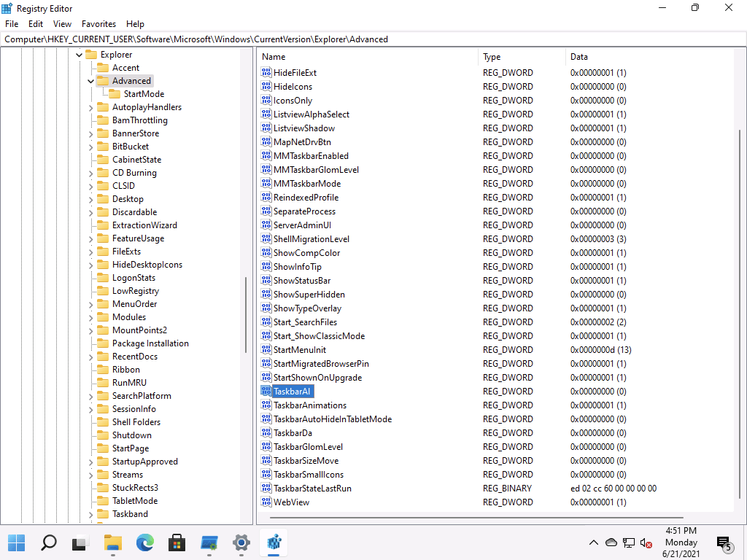Click the taskbar Search magnifier icon

(48, 543)
